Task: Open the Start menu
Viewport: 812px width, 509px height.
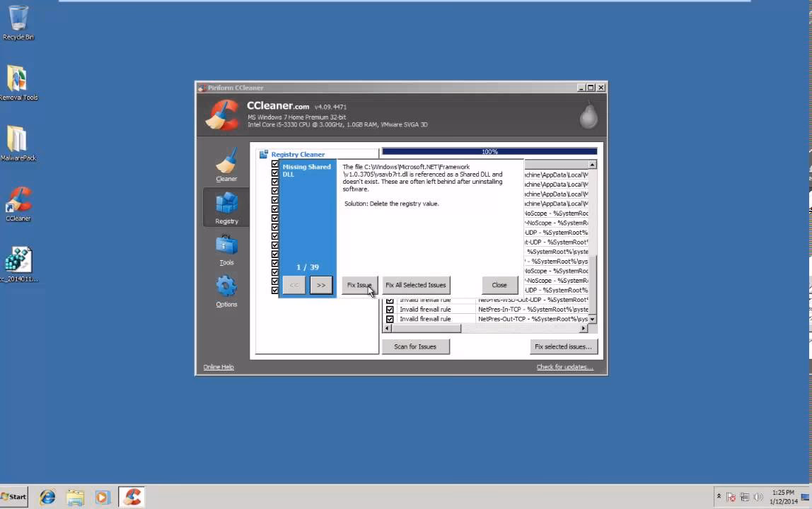Action: 14,496
